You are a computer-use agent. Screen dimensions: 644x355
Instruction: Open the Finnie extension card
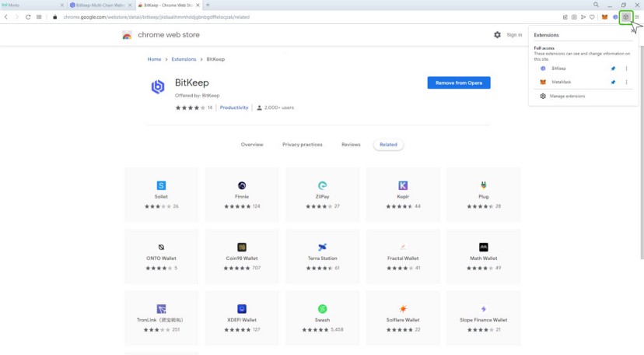[x=241, y=195]
